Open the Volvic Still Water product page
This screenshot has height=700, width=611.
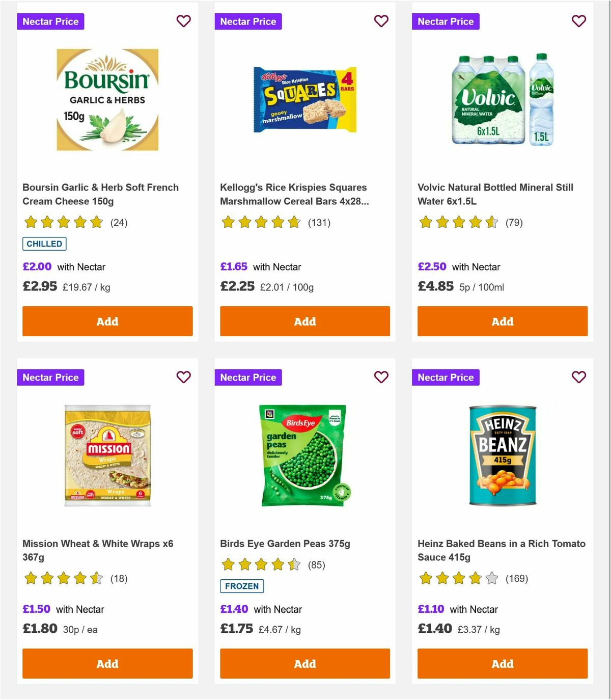click(496, 194)
